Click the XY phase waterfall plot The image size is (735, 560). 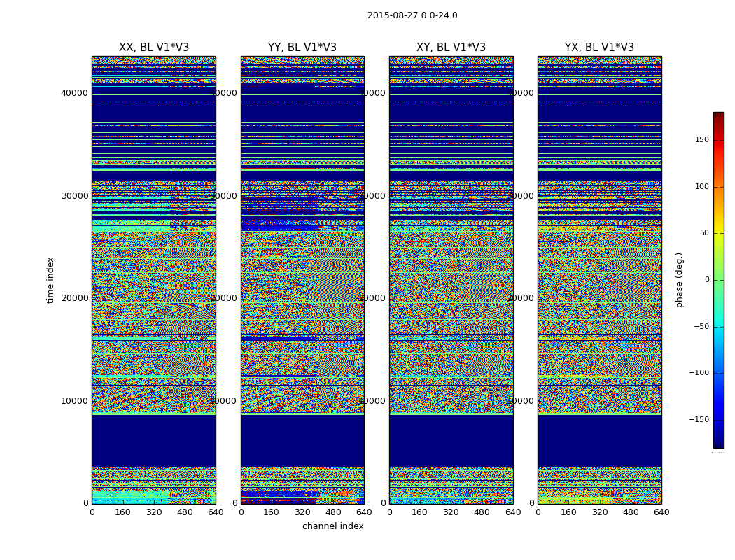point(451,280)
